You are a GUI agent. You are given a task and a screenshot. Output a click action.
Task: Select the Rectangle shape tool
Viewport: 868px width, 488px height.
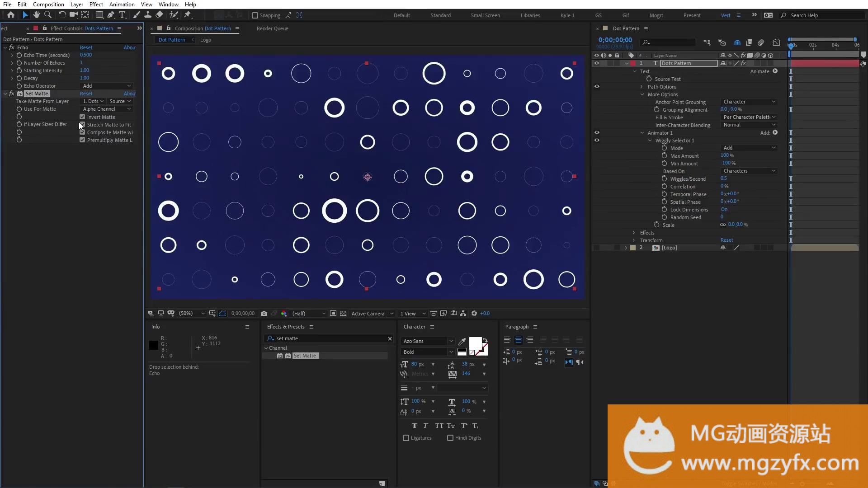pyautogui.click(x=99, y=15)
